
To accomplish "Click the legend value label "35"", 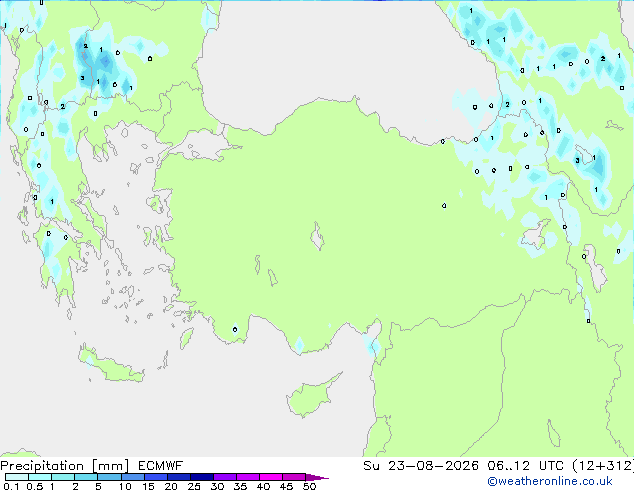I will (x=240, y=486).
